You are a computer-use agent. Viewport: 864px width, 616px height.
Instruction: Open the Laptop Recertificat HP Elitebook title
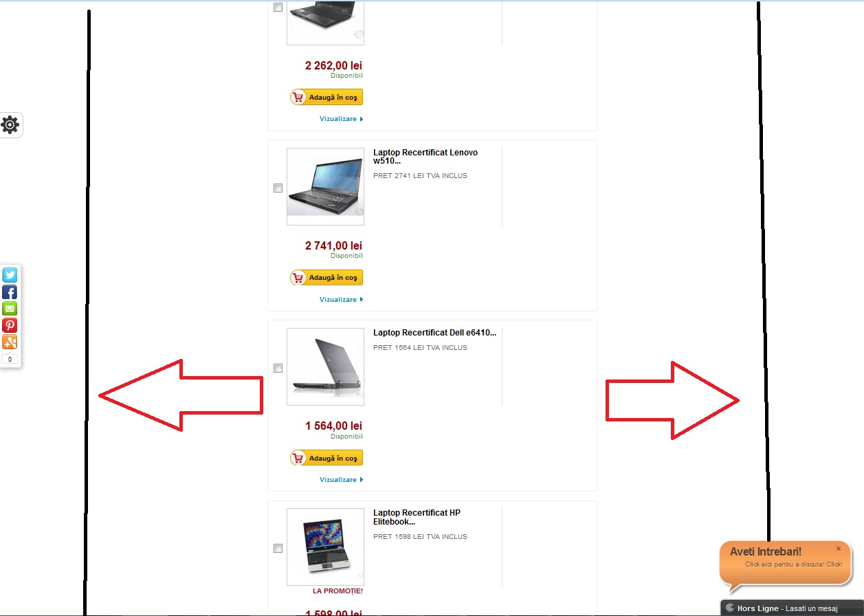coord(417,517)
